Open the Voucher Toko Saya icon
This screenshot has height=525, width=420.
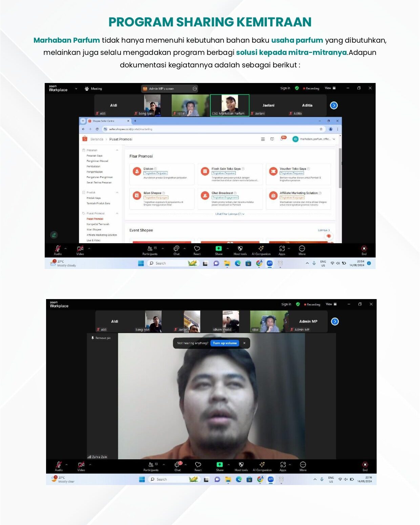(273, 171)
